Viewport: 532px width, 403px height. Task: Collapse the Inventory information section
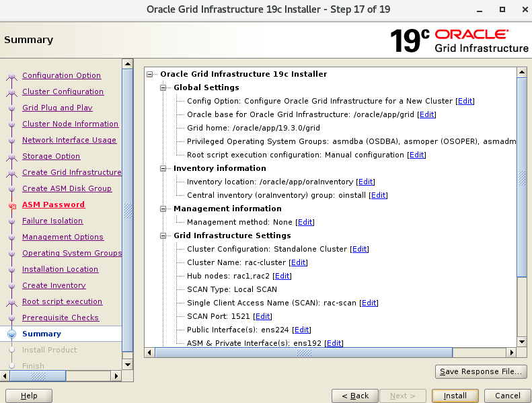pos(163,168)
